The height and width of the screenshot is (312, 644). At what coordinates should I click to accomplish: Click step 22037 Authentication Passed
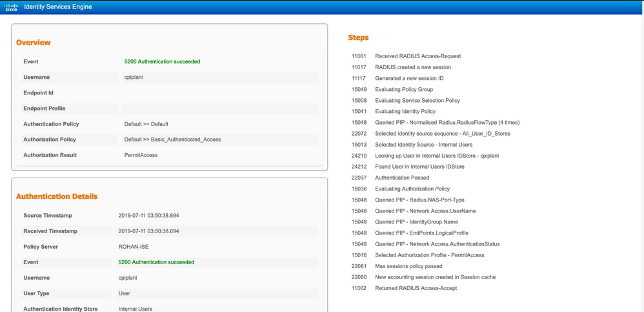[x=390, y=178]
